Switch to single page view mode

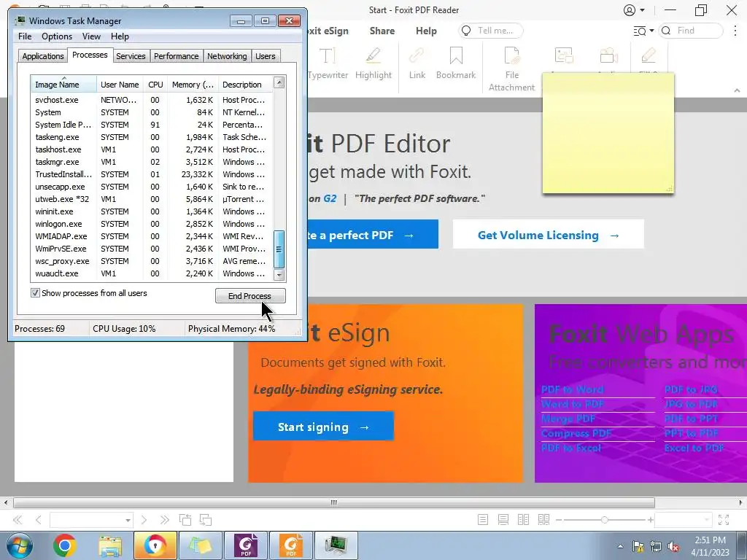(x=483, y=520)
